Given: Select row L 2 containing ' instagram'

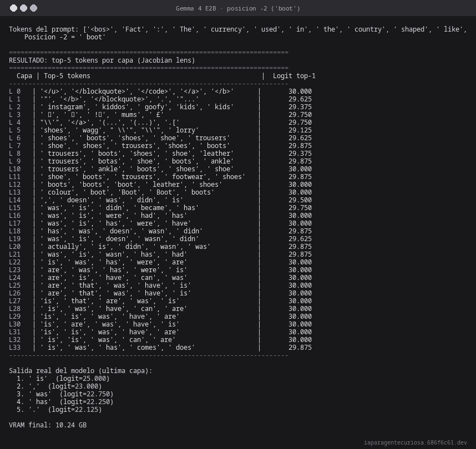Looking at the screenshot, I should (x=160, y=107).
